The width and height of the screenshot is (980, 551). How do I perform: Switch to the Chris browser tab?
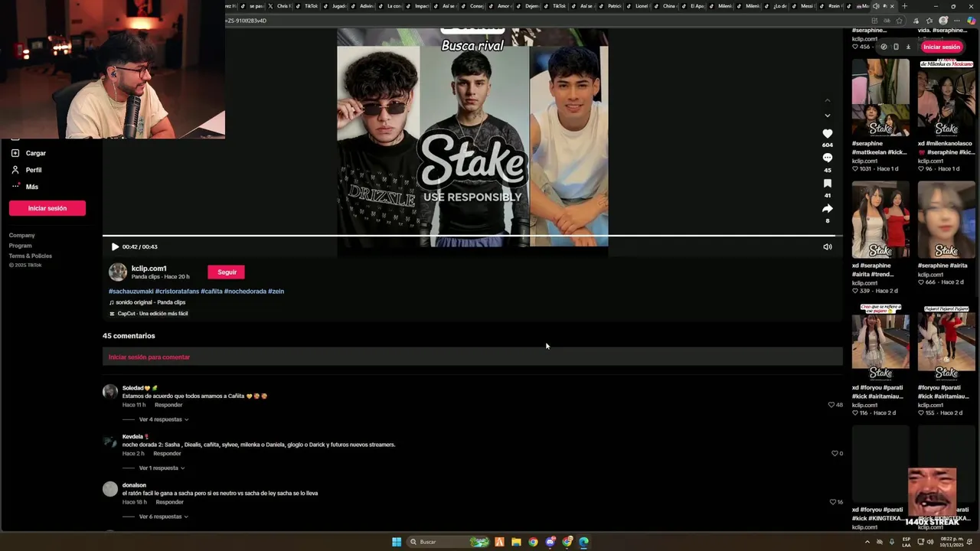coord(281,6)
